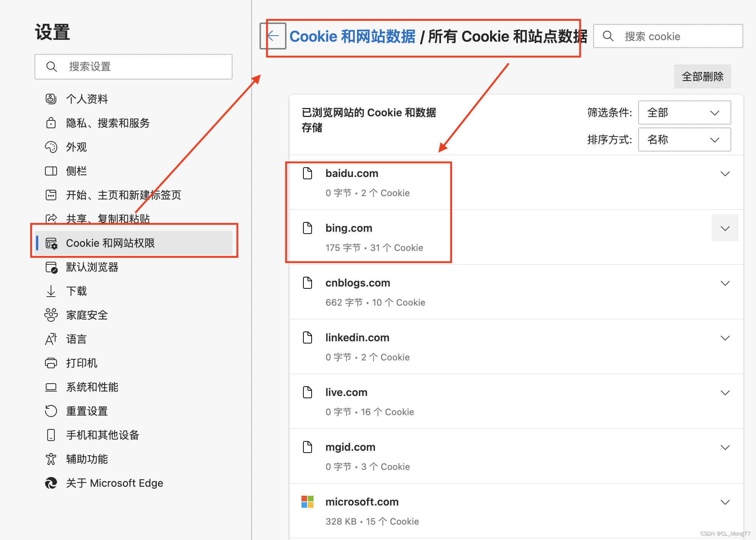Open 默认浏览器 settings page
The image size is (756, 540).
tap(133, 267)
